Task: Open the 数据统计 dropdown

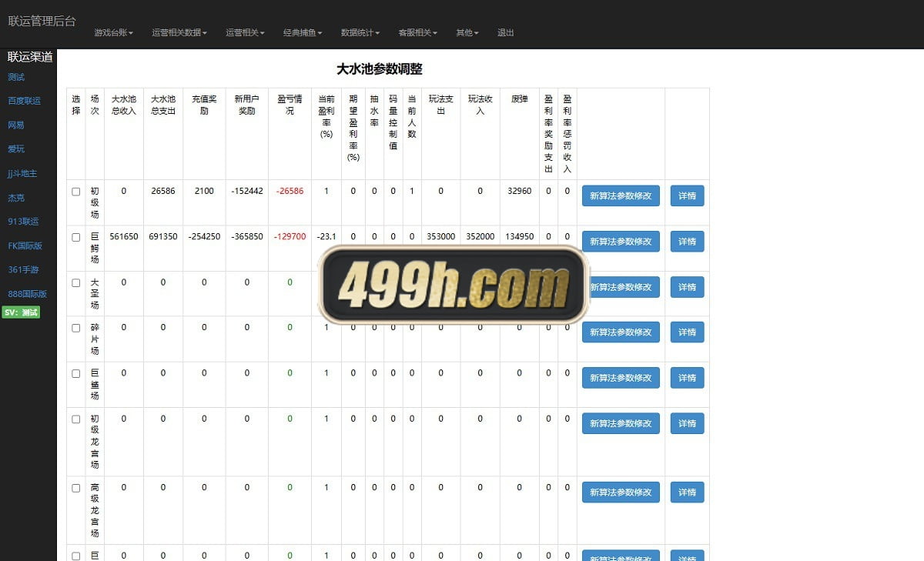Action: pos(360,33)
